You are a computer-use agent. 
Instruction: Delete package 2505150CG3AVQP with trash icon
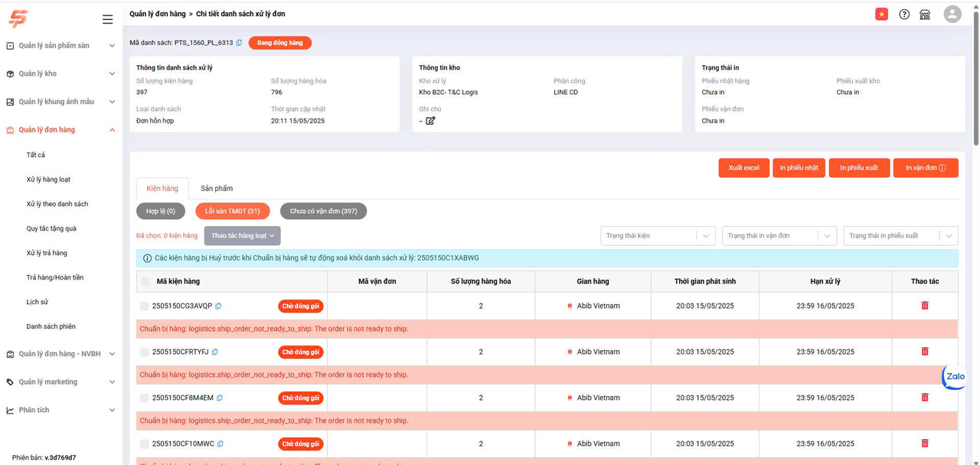924,306
